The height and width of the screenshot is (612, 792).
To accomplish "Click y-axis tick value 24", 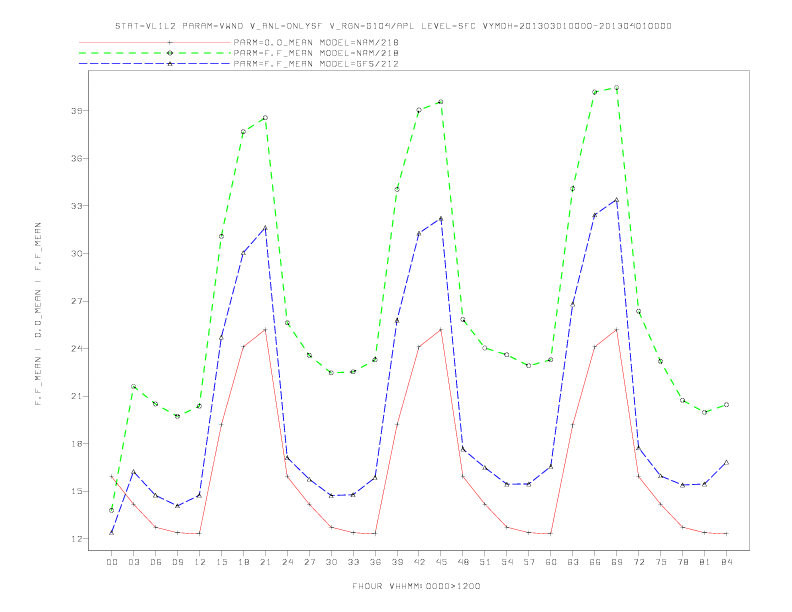I will click(77, 348).
